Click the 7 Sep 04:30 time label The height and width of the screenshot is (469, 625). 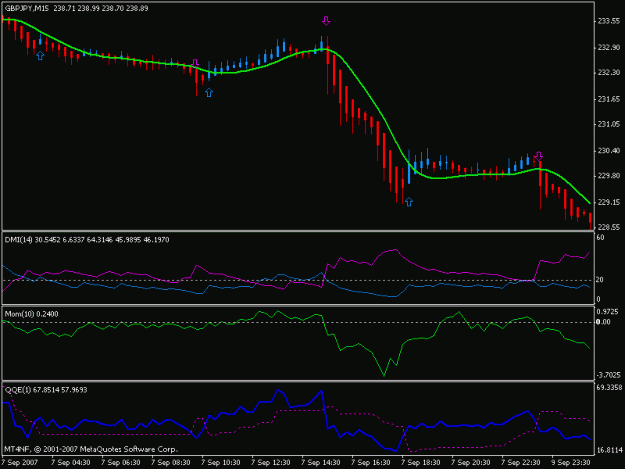(x=71, y=463)
